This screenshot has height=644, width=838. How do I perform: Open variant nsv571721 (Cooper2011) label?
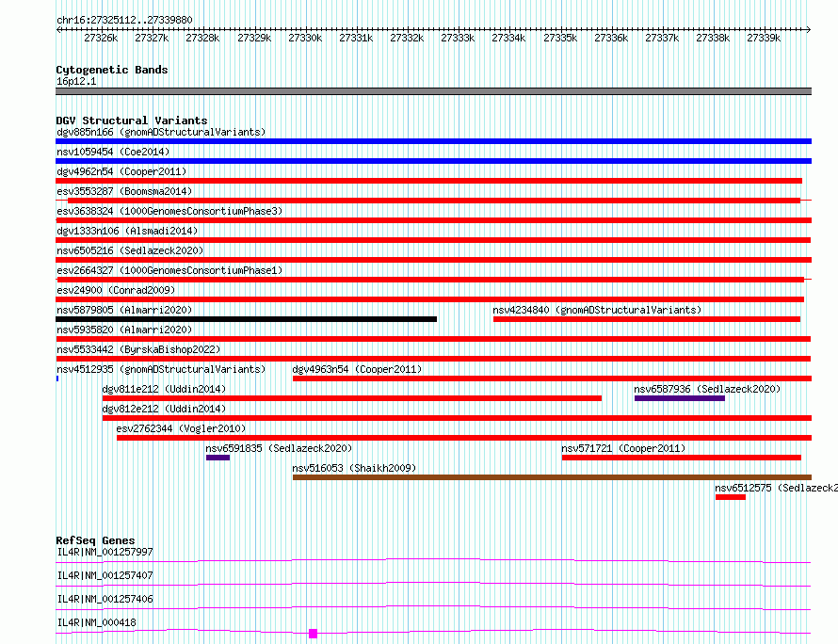point(623,448)
